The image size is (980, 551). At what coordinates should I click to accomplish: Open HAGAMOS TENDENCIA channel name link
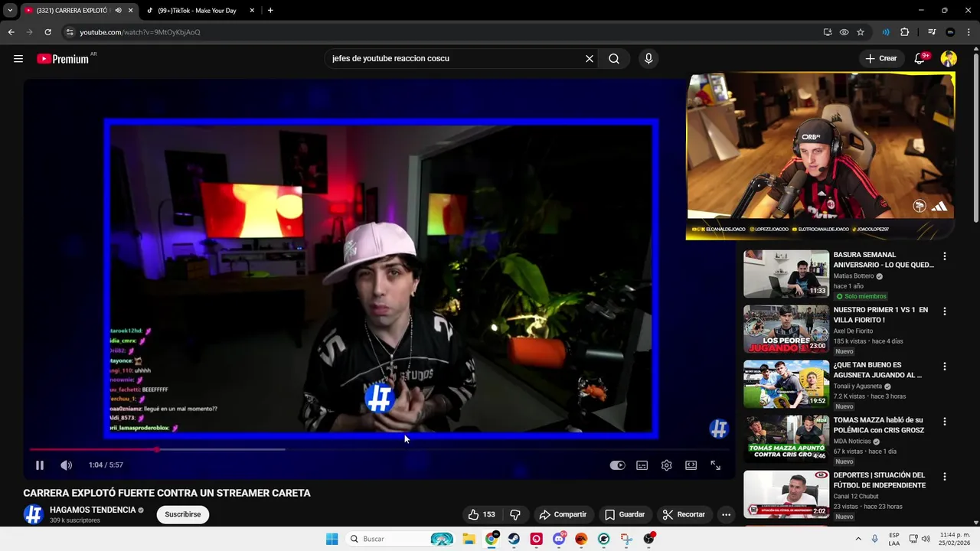click(93, 510)
